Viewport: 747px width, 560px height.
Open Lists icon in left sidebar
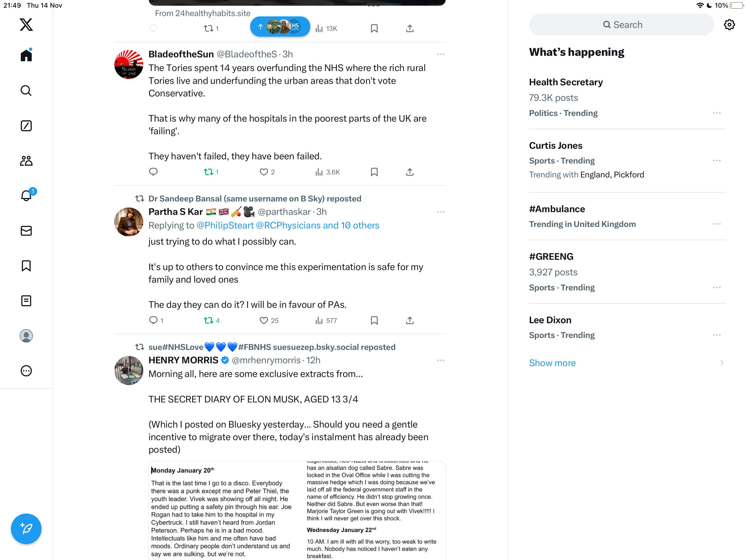coord(26,301)
